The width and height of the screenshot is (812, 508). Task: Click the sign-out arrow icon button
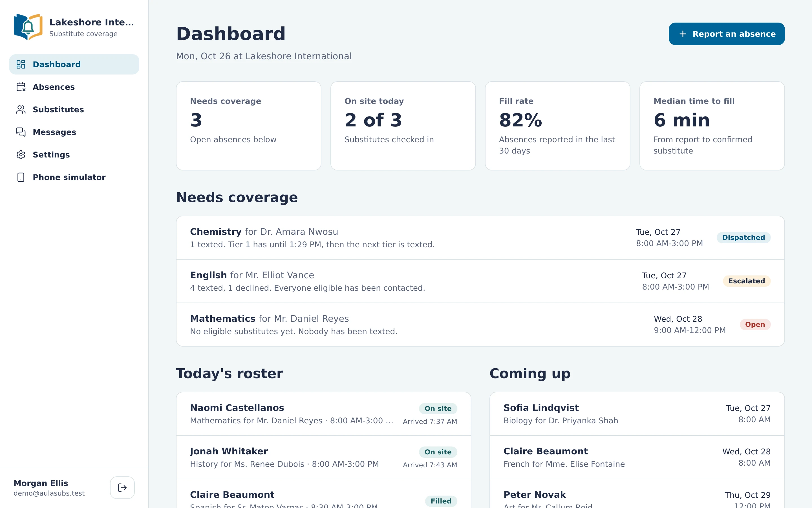pyautogui.click(x=122, y=487)
